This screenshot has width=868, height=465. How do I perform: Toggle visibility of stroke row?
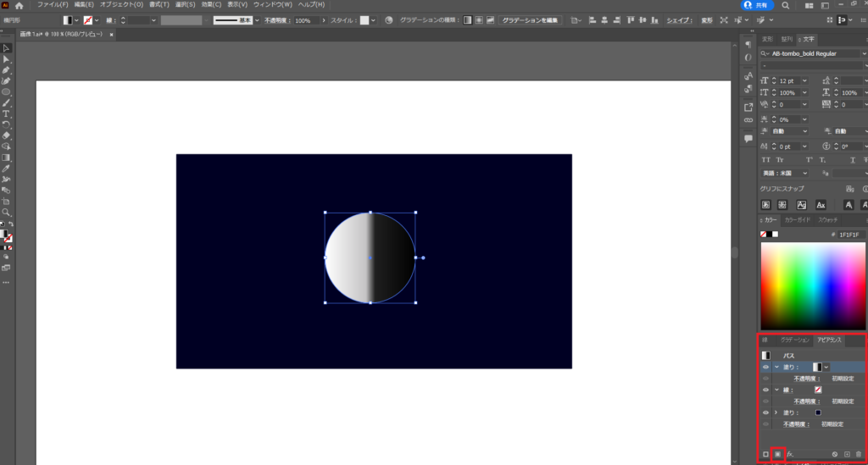(x=766, y=390)
